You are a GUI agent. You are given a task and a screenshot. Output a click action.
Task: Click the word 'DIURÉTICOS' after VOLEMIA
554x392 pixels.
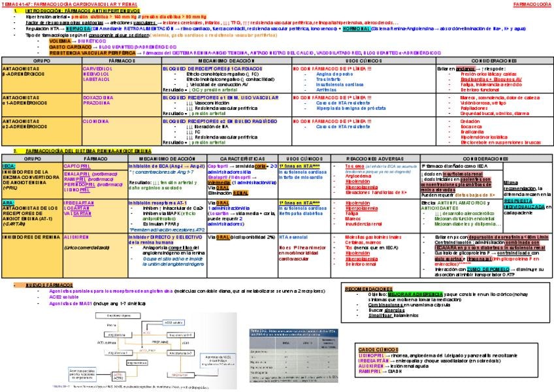pos(92,41)
